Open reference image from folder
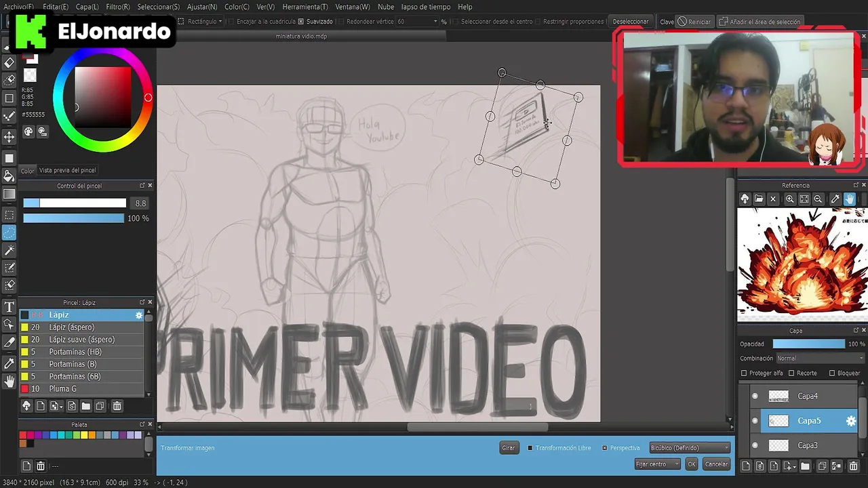This screenshot has width=868, height=488. [759, 199]
